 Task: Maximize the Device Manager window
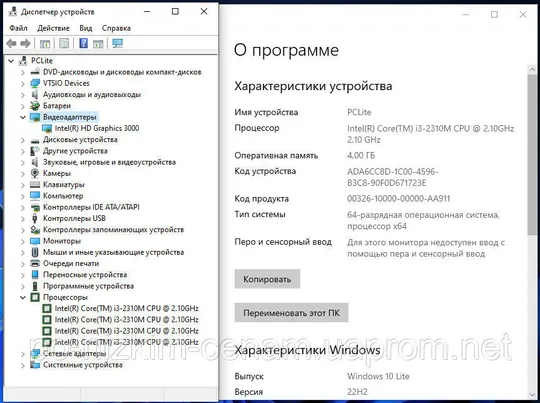175,11
